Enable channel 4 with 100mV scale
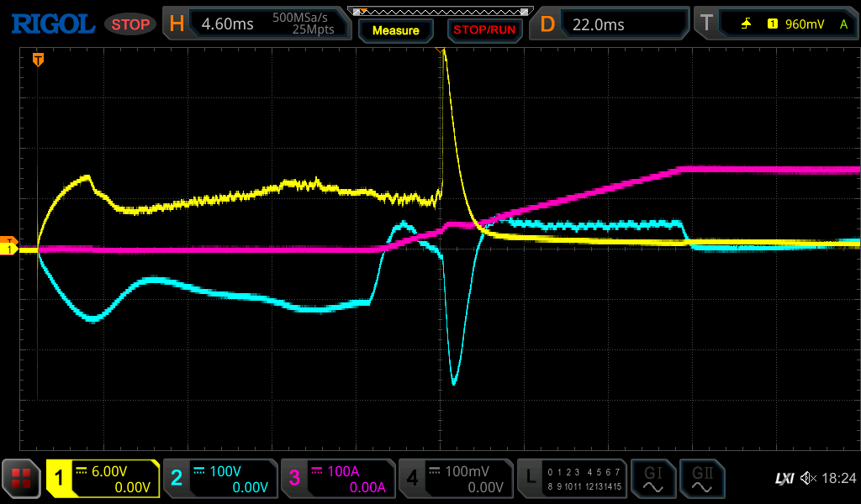 tap(455, 479)
